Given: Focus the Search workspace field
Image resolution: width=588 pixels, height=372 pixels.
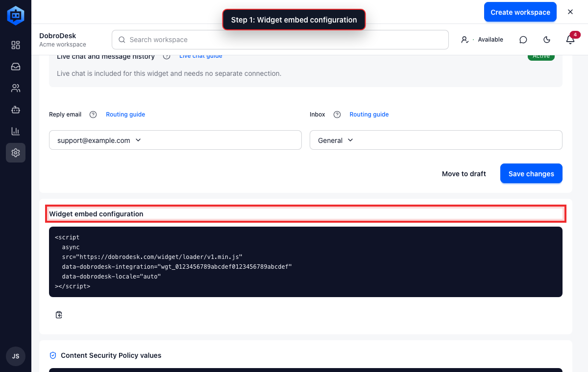Looking at the screenshot, I should click(x=280, y=40).
